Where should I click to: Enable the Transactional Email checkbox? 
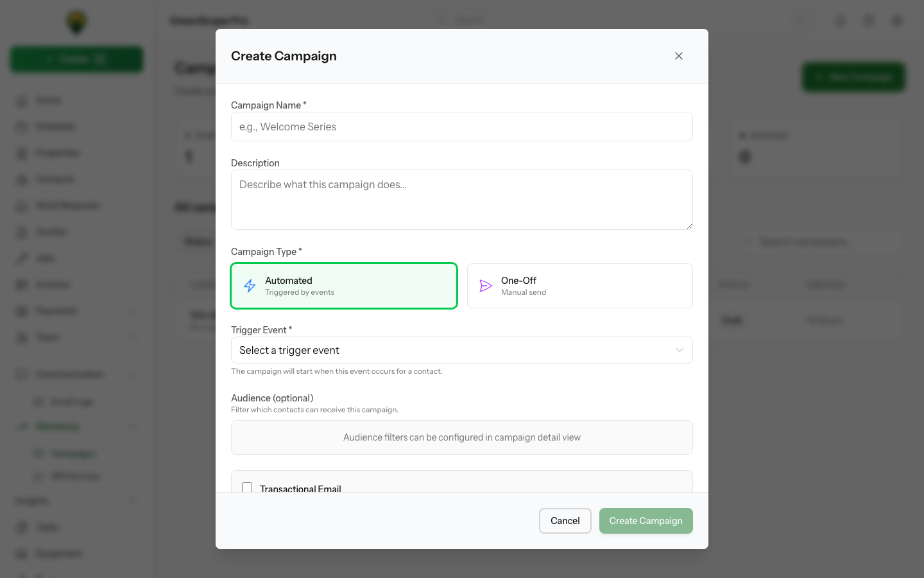point(247,488)
